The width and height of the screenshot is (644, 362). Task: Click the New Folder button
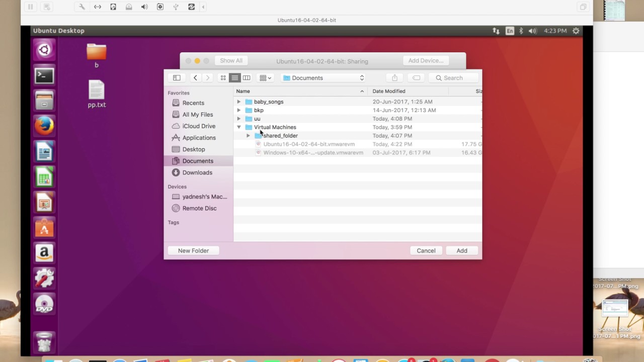point(193,250)
